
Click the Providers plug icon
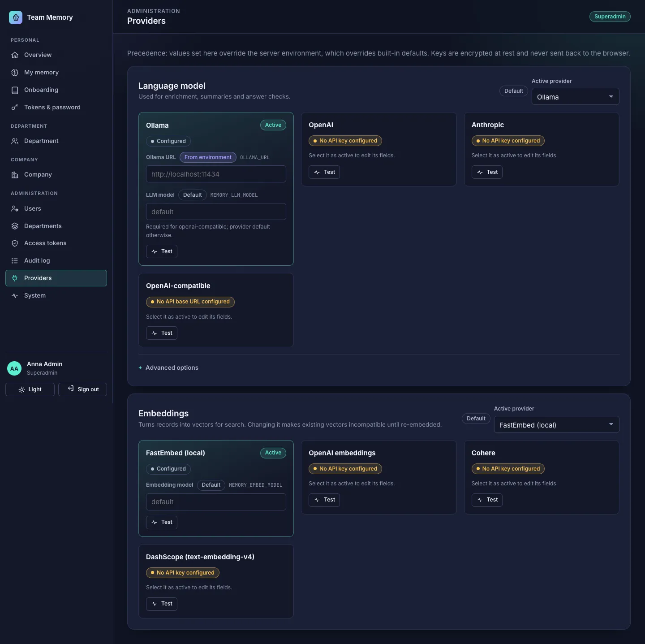coord(15,278)
